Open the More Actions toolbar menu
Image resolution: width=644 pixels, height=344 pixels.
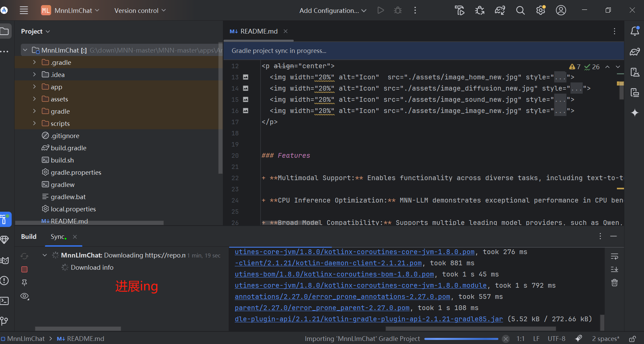point(415,10)
